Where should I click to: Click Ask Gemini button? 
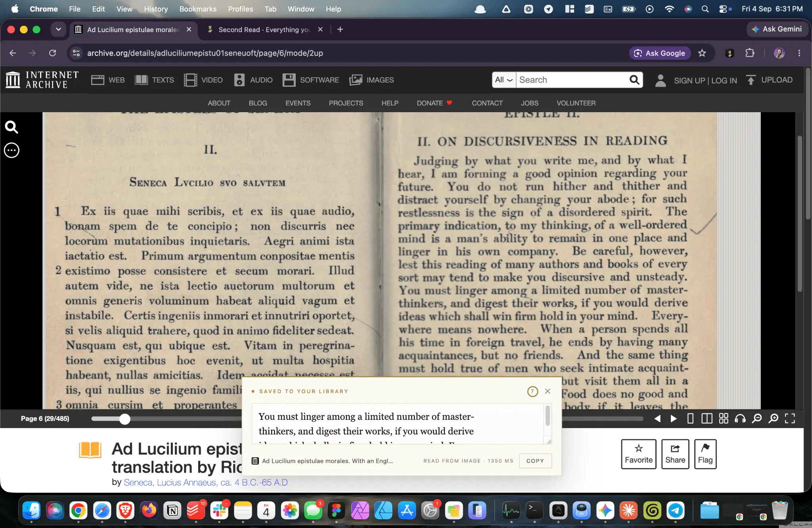point(777,29)
